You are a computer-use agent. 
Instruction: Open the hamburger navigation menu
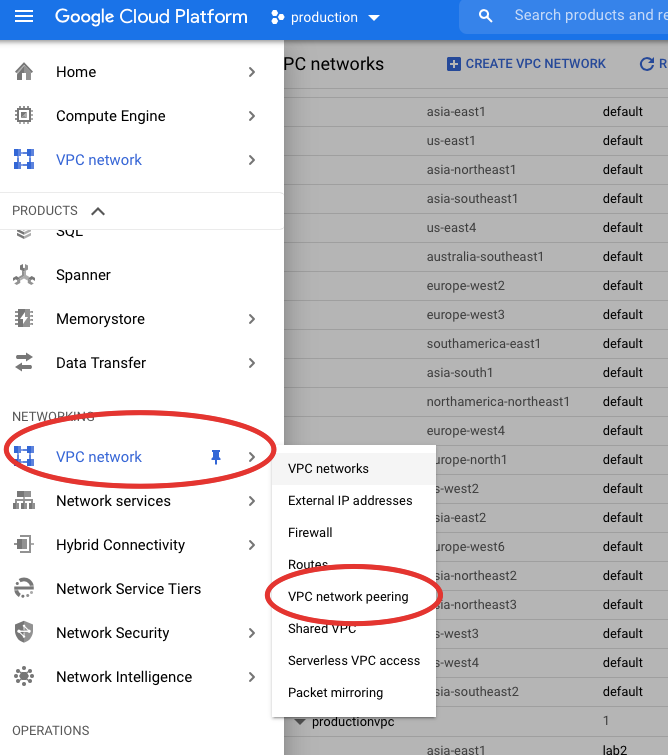point(24,17)
